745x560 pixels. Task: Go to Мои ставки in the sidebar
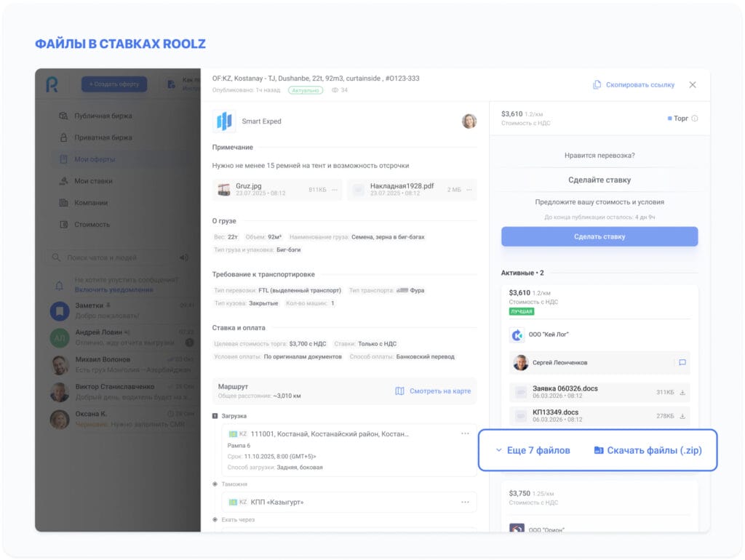pos(95,181)
